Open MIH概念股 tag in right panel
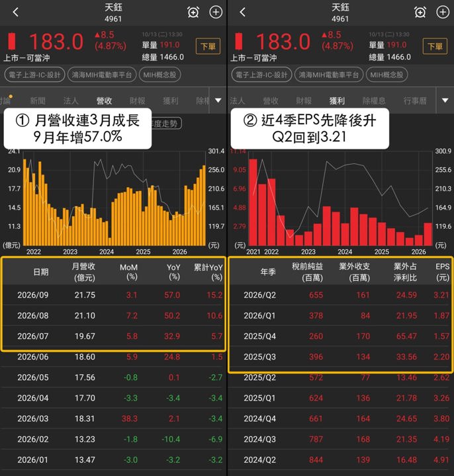454x476 pixels. (386, 75)
